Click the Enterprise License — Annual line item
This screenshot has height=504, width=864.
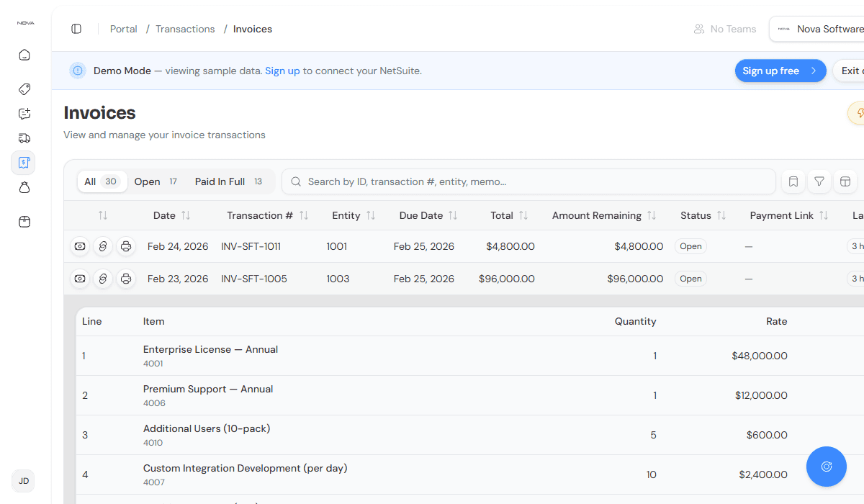210,349
